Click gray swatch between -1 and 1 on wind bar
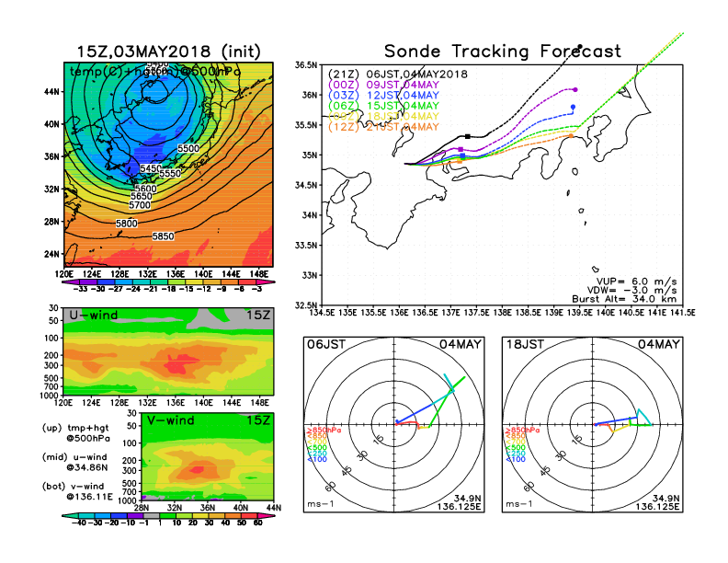Screen dimensions: 728x563 (151, 515)
